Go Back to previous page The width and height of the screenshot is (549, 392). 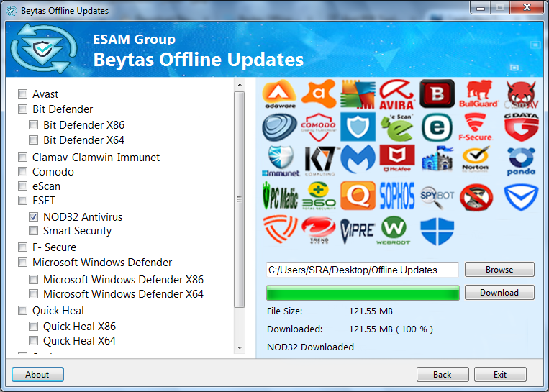coord(443,375)
